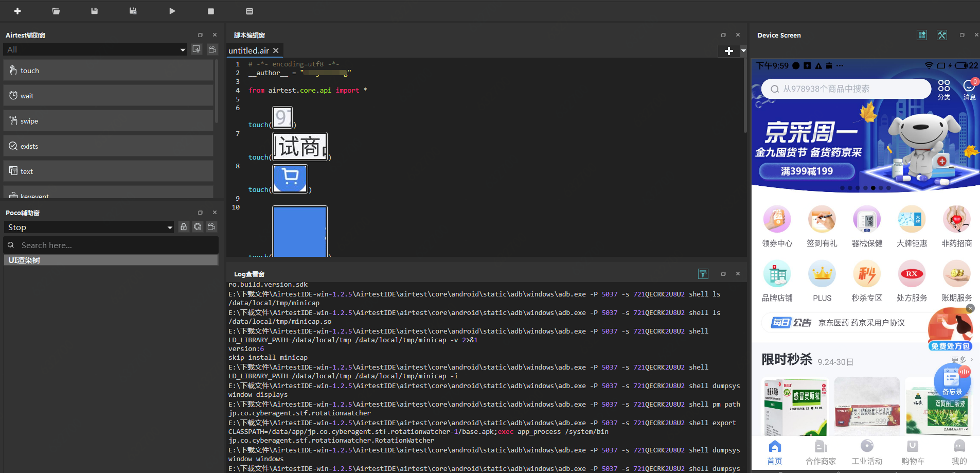Open the dropdown arrow beside new tab plus
The width and height of the screenshot is (980, 473).
click(x=743, y=51)
